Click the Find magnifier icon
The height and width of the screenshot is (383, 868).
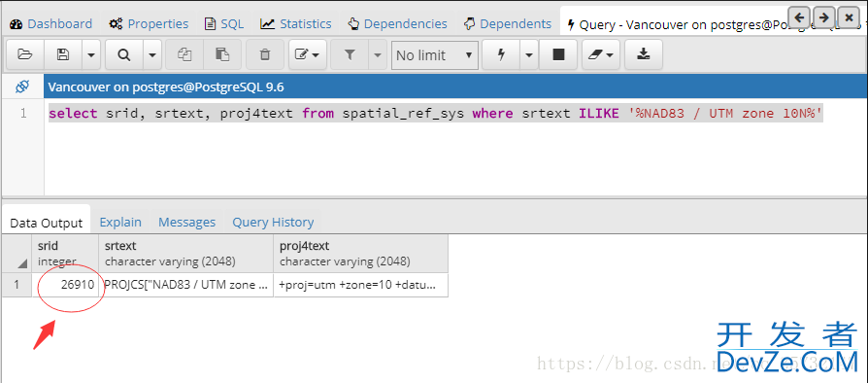click(x=124, y=54)
